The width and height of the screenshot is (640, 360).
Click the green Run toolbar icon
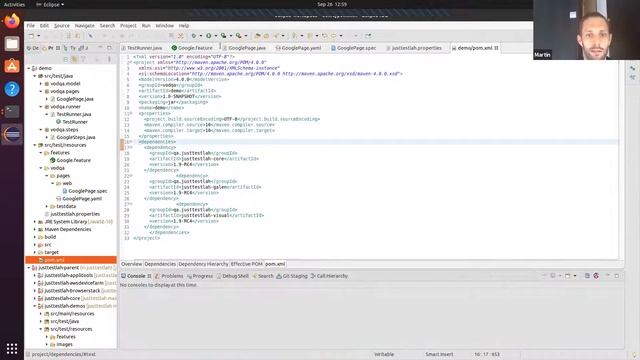point(209,36)
